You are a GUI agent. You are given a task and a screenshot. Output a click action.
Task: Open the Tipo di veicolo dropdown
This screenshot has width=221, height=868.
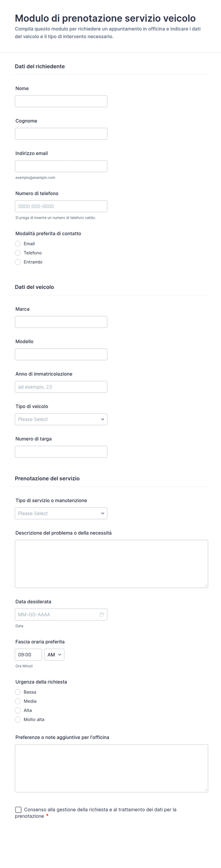pyautogui.click(x=61, y=419)
